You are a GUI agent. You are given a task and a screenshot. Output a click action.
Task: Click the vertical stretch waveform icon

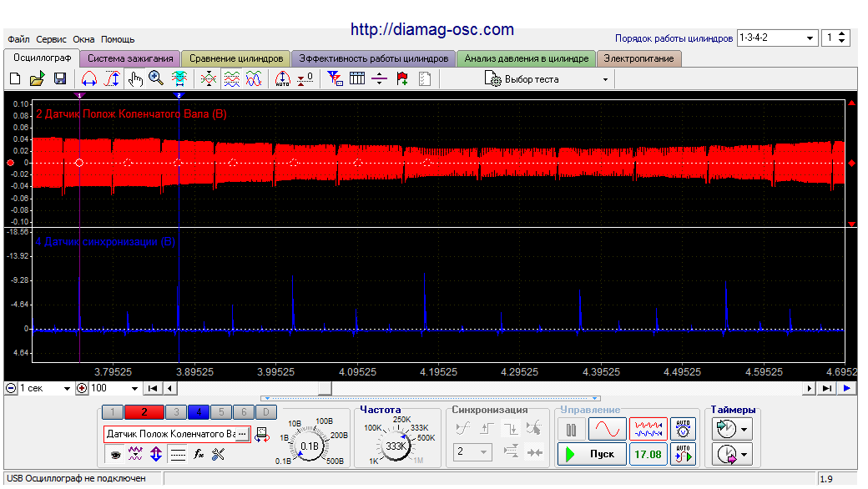tap(113, 79)
